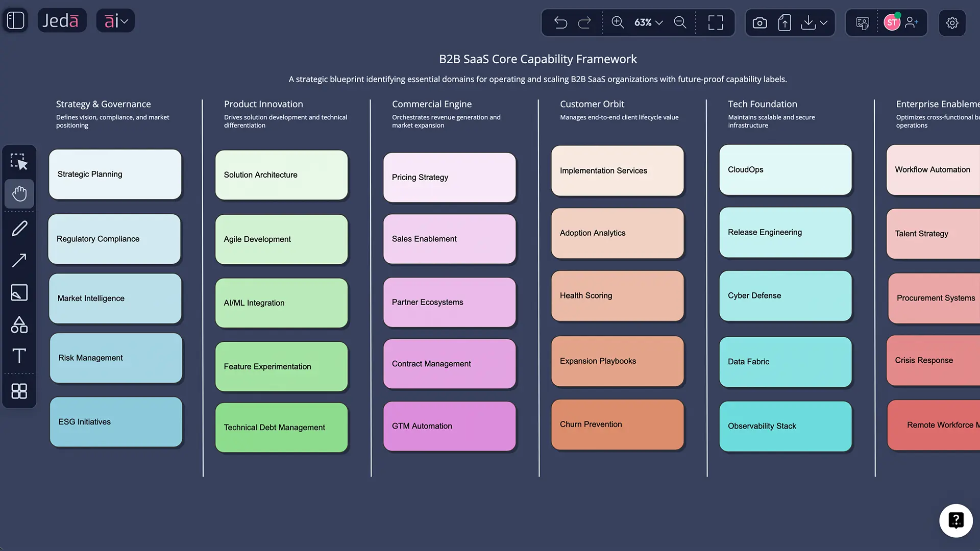Select the Pen drawing tool
This screenshot has height=551, width=980.
click(x=19, y=228)
